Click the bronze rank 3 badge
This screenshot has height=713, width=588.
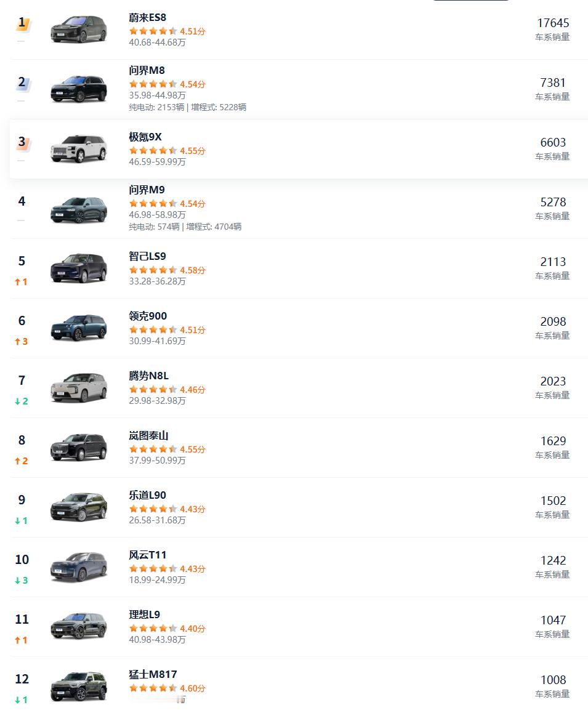pyautogui.click(x=23, y=143)
